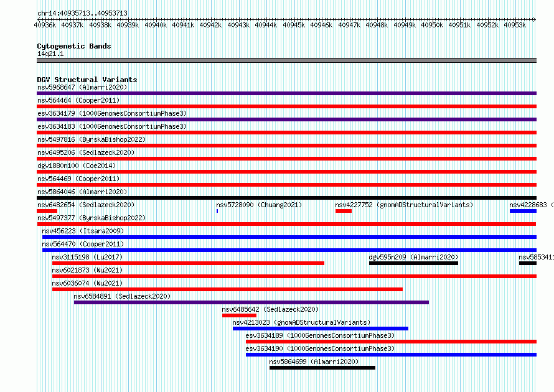This screenshot has width=554, height=392.
Task: Click the blue nsv4213023 variant bar
Action: click(321, 329)
